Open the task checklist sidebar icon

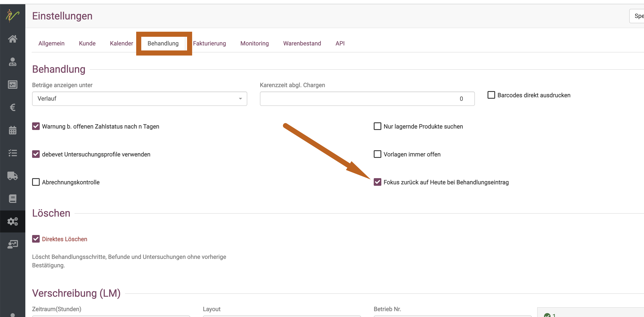point(12,153)
